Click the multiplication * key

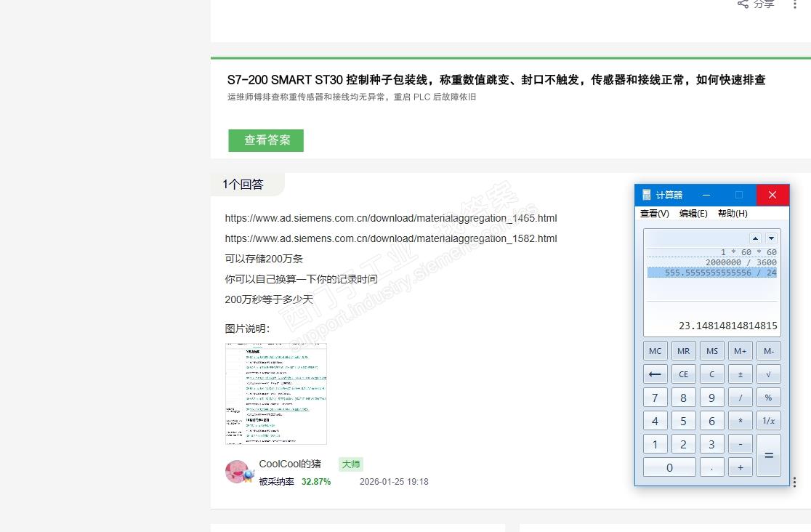[740, 421]
